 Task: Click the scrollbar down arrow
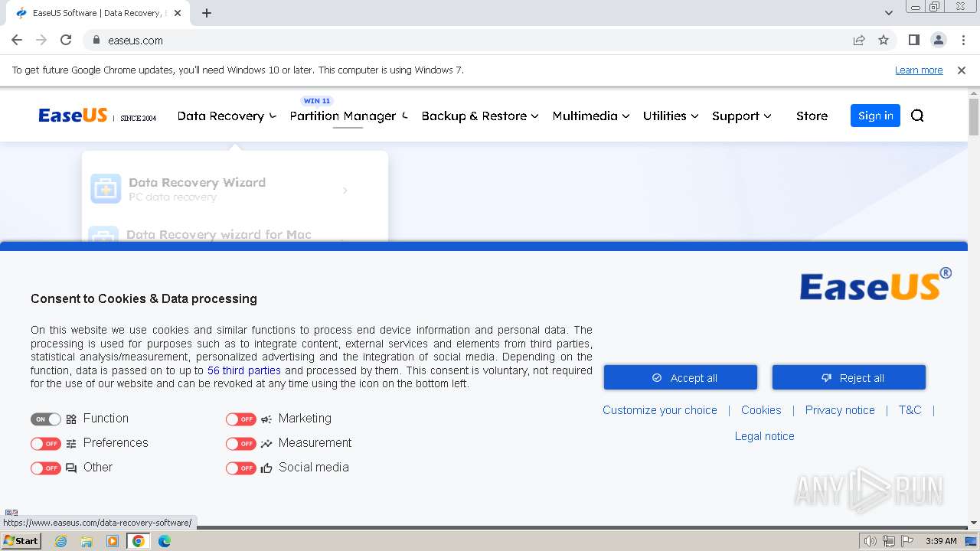tap(974, 523)
